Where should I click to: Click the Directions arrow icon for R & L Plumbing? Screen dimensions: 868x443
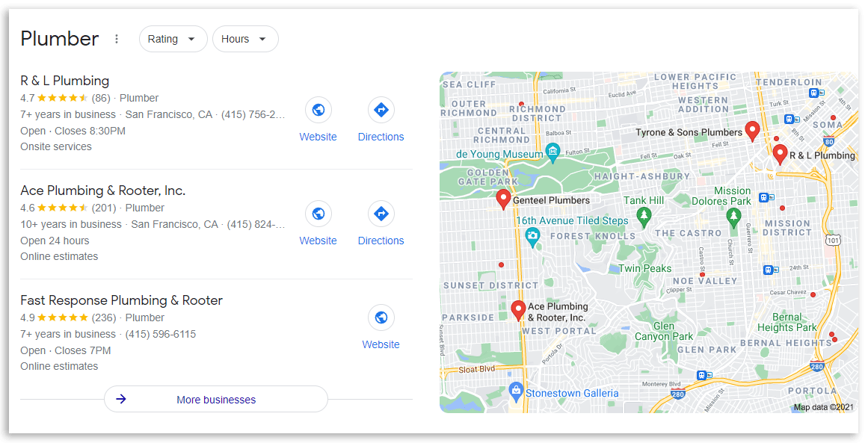(x=381, y=110)
